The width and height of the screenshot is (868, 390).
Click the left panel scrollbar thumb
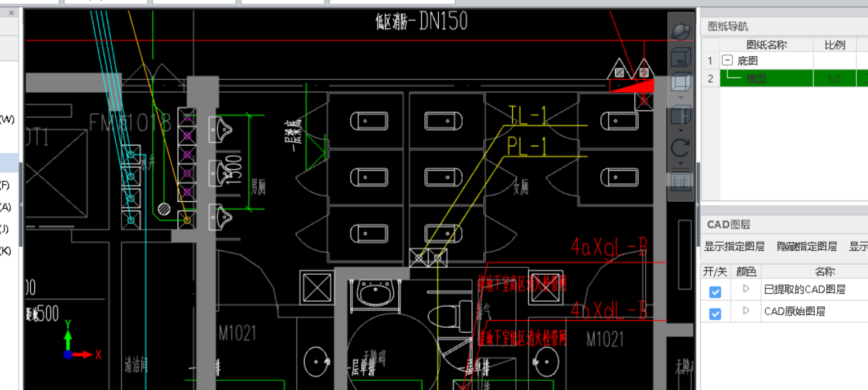[x=21, y=205]
